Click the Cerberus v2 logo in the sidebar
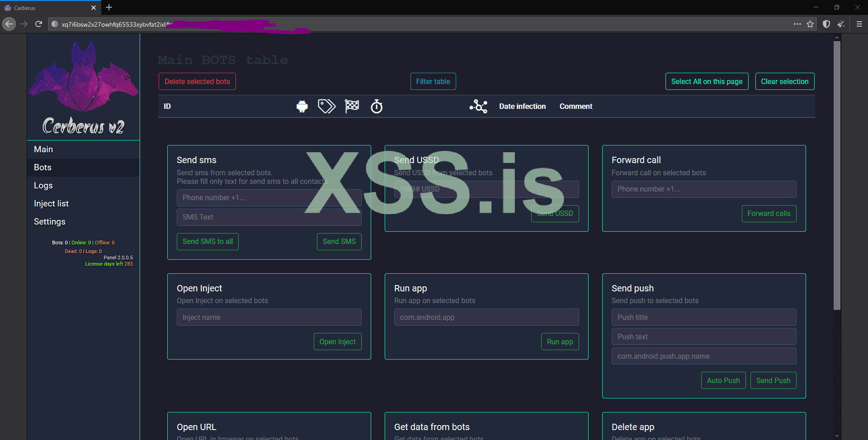This screenshot has height=440, width=868. [x=84, y=87]
